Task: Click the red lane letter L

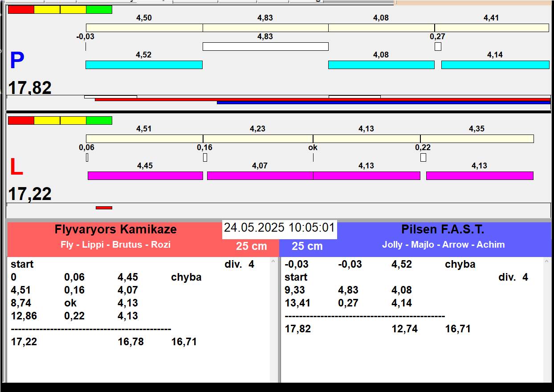Action: [16, 167]
